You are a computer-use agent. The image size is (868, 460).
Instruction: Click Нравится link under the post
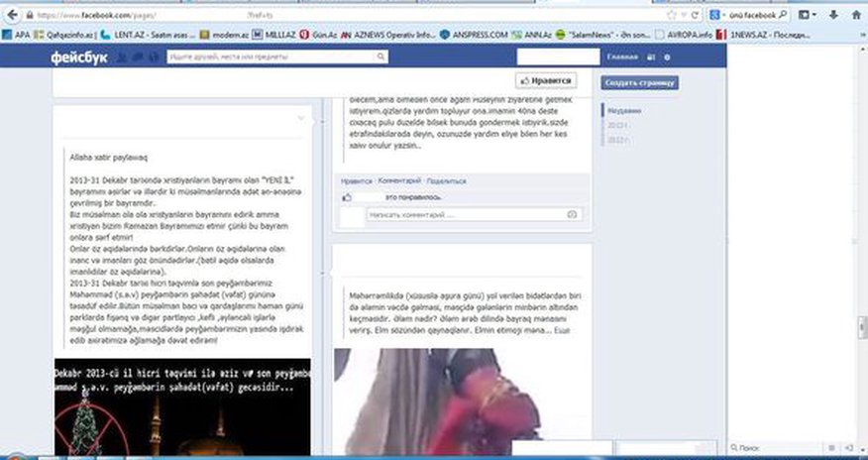tap(357, 181)
